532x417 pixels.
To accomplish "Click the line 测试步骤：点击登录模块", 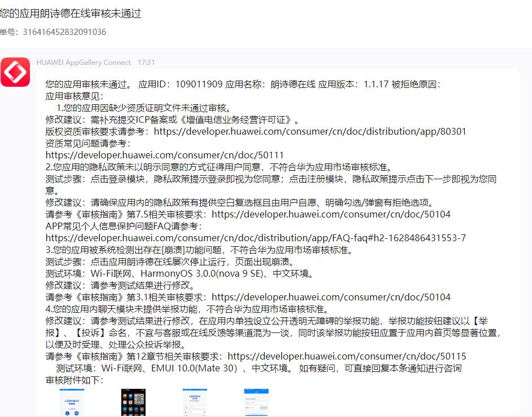I will [271, 185].
